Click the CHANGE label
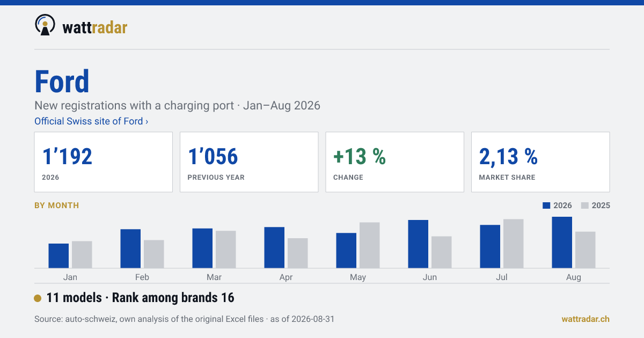This screenshot has width=644, height=338. point(348,178)
